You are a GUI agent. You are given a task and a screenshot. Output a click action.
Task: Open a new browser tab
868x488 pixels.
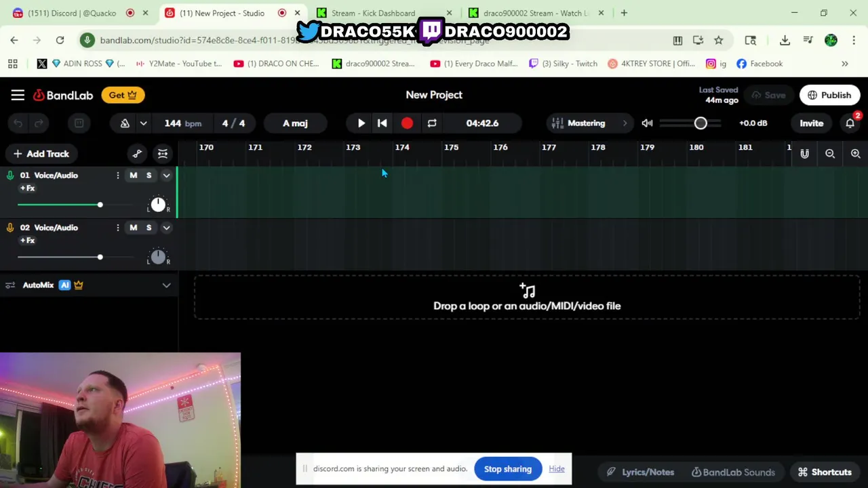(624, 13)
